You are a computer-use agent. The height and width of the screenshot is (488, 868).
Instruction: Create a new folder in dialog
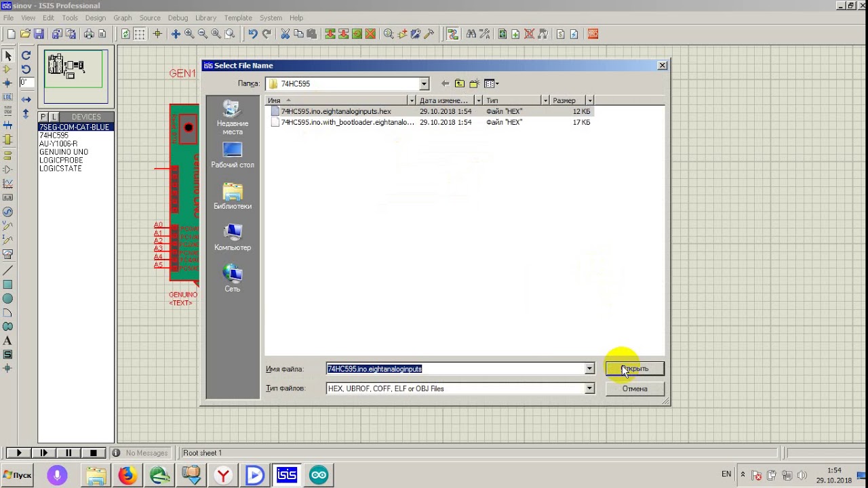(x=475, y=83)
